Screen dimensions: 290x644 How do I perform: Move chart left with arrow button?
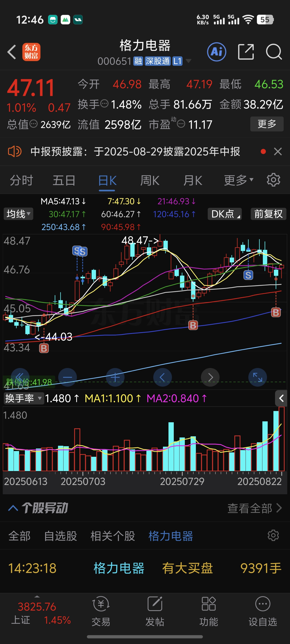tap(162, 377)
